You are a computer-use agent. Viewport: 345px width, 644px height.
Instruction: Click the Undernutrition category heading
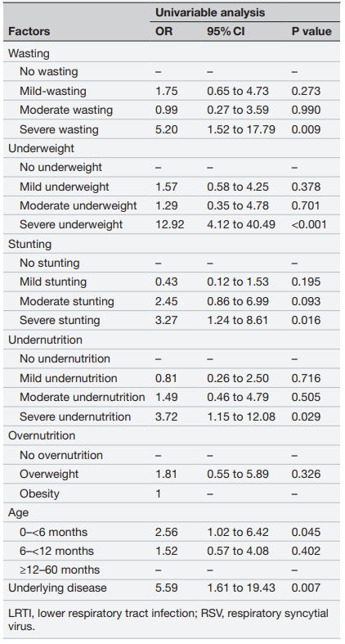pyautogui.click(x=45, y=340)
